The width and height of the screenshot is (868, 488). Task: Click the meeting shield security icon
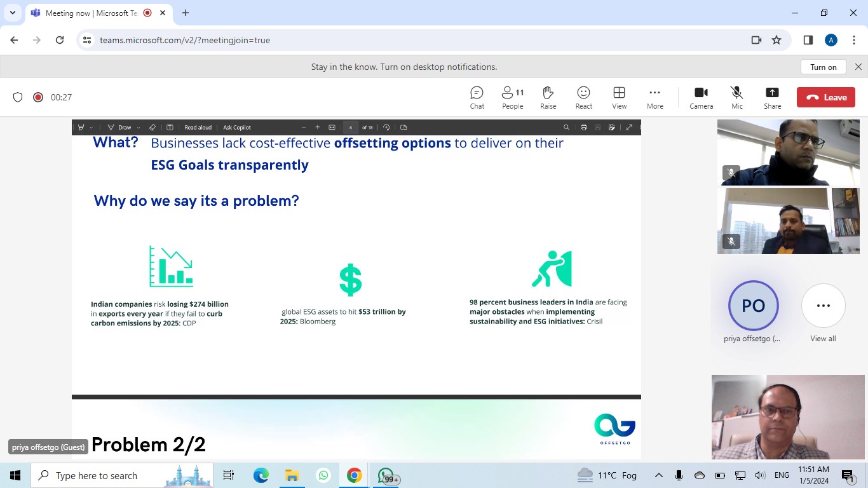[18, 97]
